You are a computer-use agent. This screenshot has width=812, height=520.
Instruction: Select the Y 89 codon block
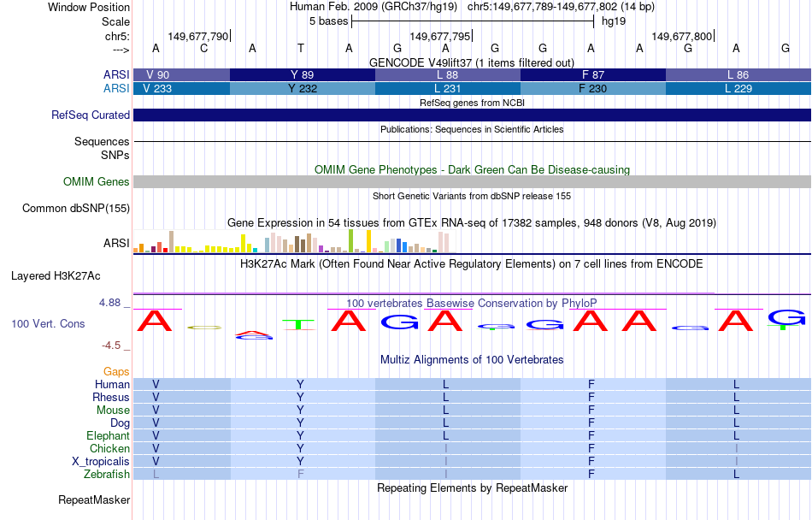pos(303,74)
